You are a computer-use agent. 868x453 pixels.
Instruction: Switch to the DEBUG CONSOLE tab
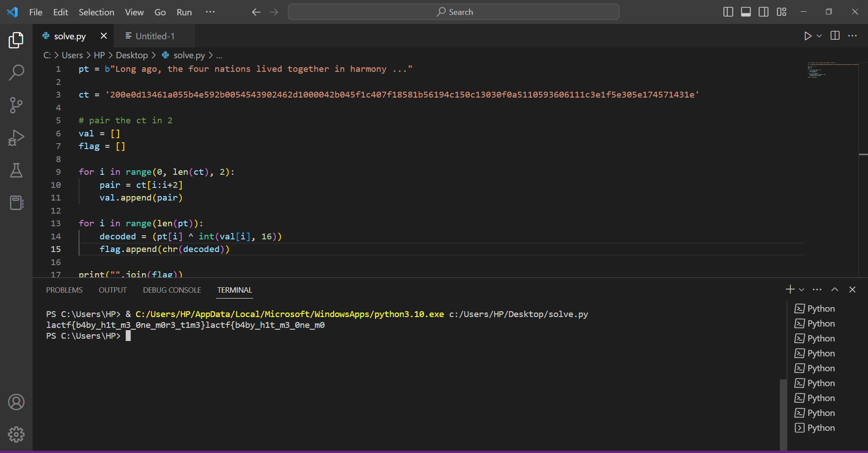tap(172, 290)
